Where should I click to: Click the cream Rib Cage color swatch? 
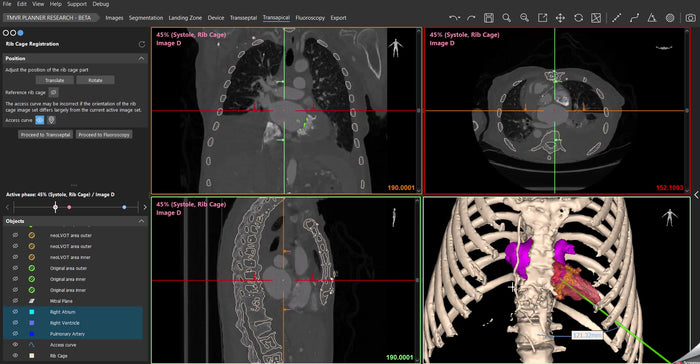point(32,356)
